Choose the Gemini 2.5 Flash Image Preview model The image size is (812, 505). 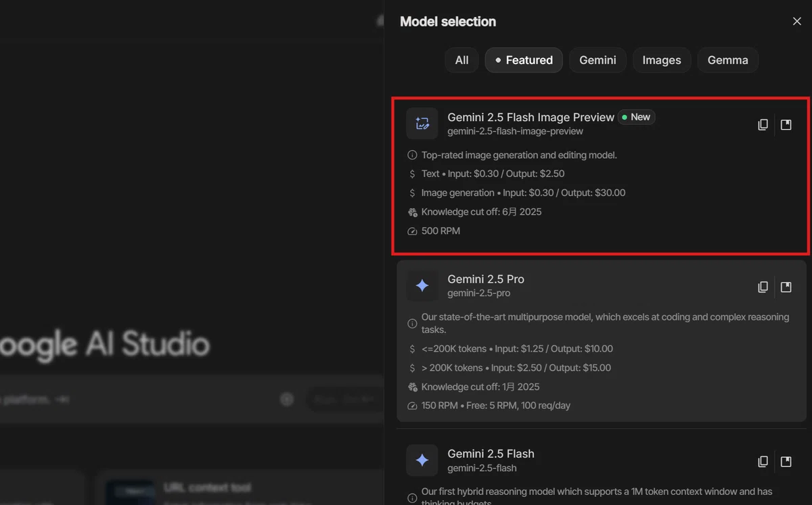(x=531, y=117)
